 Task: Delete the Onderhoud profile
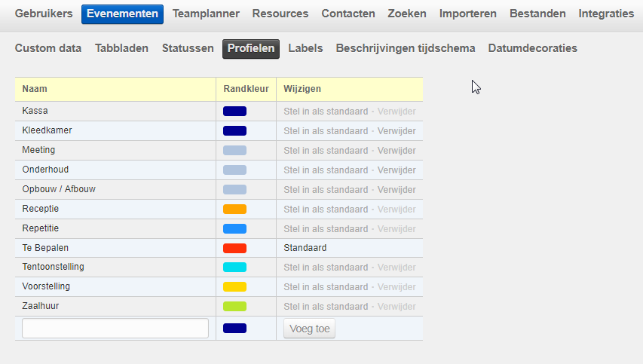click(397, 170)
